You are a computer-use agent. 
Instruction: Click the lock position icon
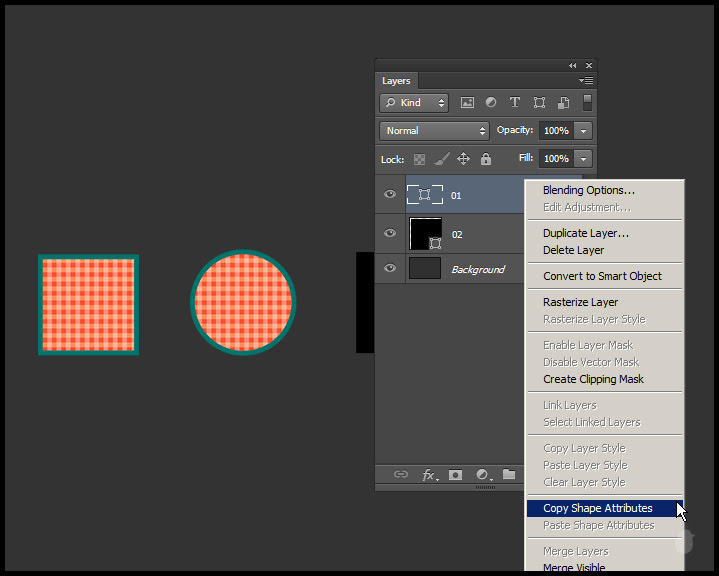click(x=463, y=159)
